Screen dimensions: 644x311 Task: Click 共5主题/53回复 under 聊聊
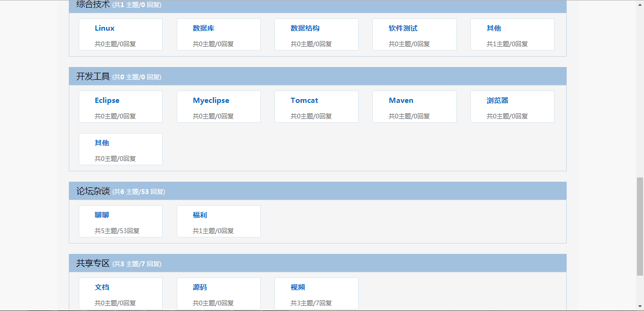(x=117, y=231)
